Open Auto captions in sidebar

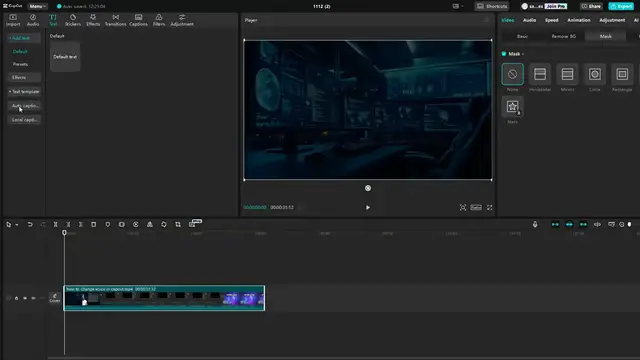pos(24,106)
